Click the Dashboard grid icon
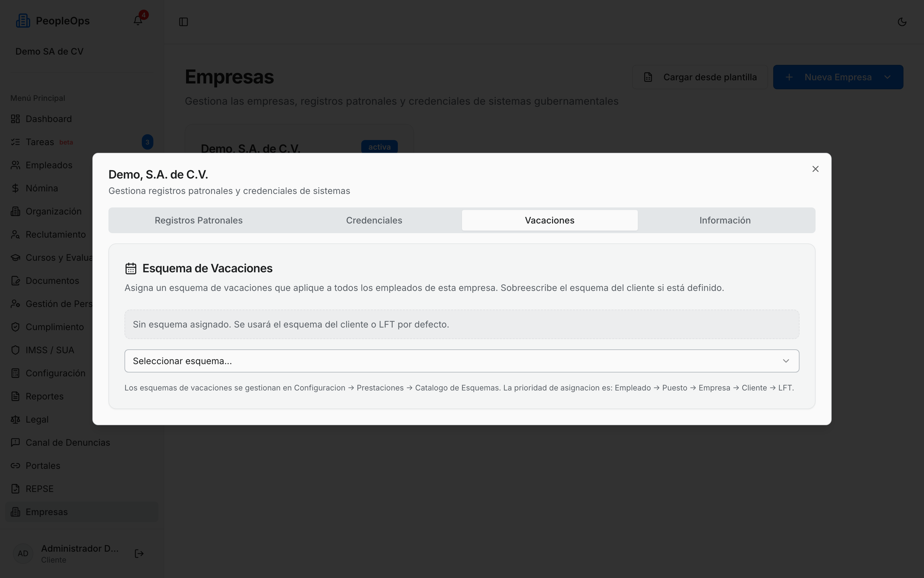 15,119
